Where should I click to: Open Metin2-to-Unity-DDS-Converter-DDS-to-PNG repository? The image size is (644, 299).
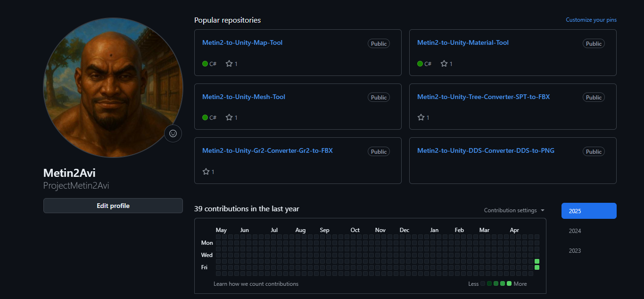click(x=486, y=151)
